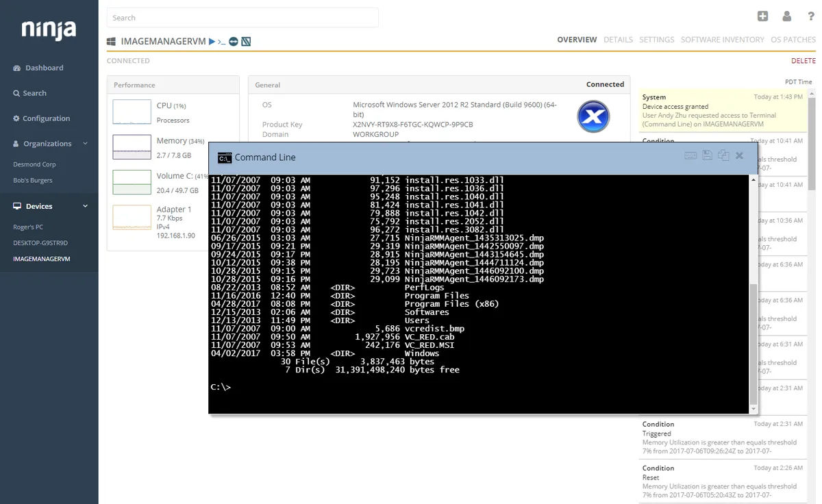Select Desmond Corp organization in sidebar
This screenshot has width=822, height=504.
tap(34, 164)
